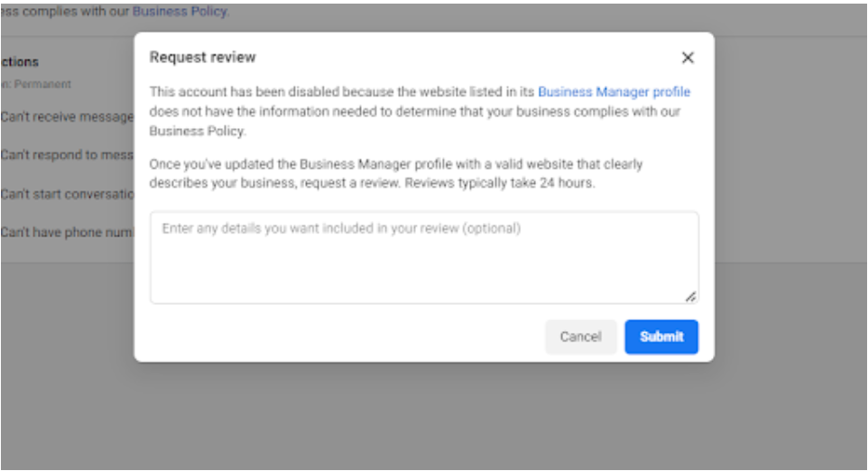Select the Can't start conversations restriction
Screen dimensions: 868x471
coord(67,194)
